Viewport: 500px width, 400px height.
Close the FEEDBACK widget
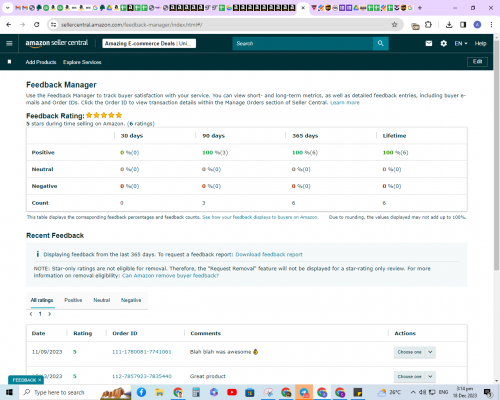click(x=39, y=380)
